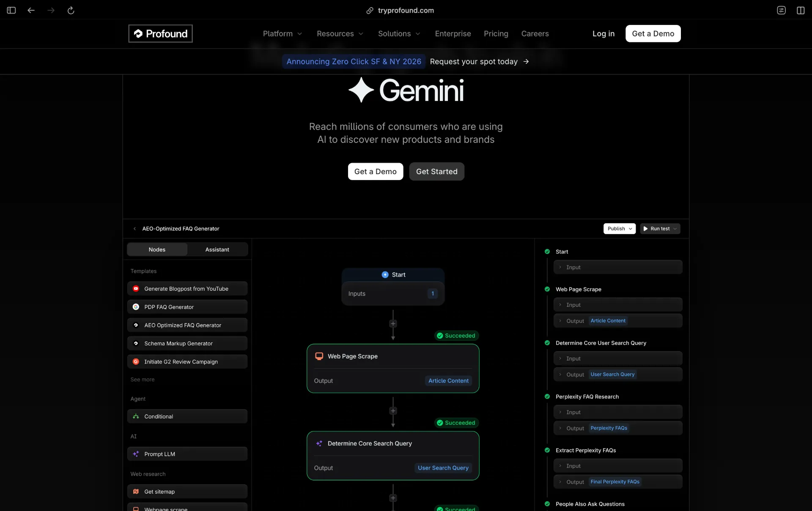
Task: Click the G2 icon on Initiate G2 Review Campaign
Action: pos(136,361)
